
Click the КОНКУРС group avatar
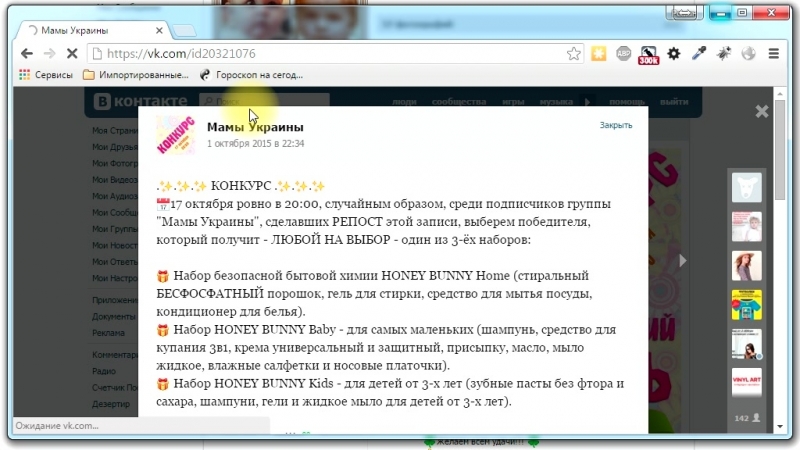click(x=176, y=135)
